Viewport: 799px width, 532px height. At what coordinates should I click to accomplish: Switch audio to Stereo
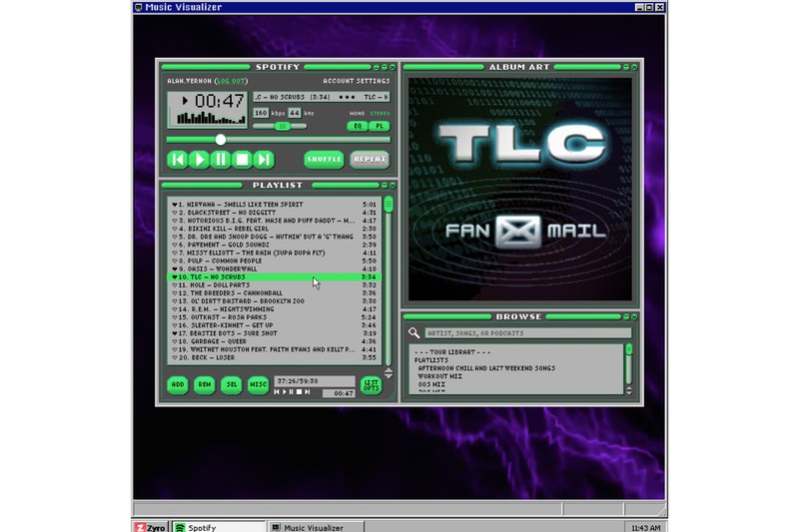pyautogui.click(x=381, y=113)
